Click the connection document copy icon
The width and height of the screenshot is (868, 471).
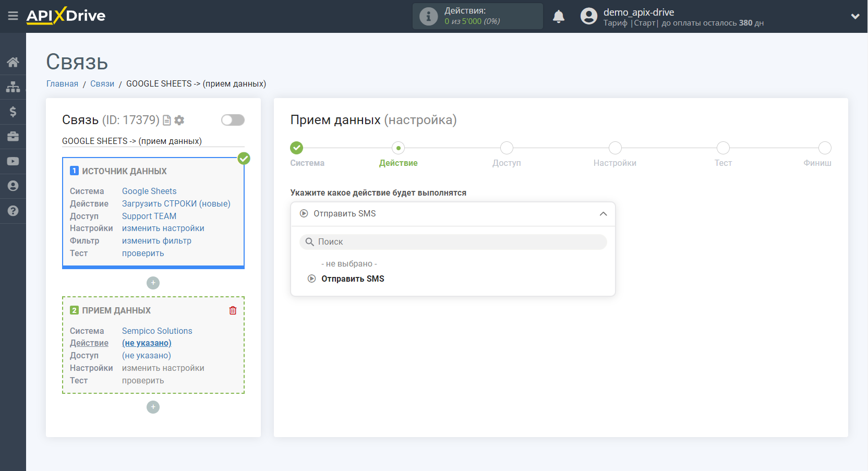coord(167,120)
